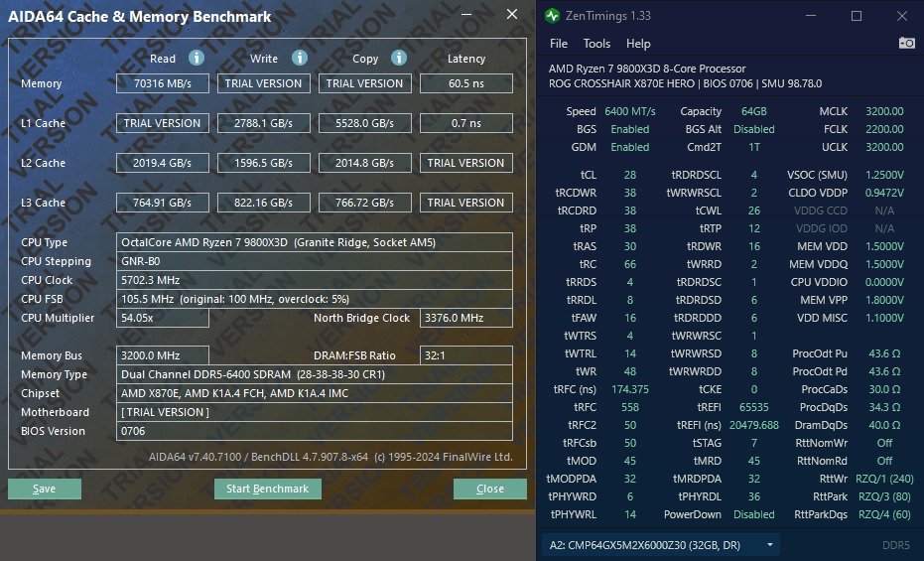Click the FCLK value 2200.00
Image resolution: width=924 pixels, height=561 pixels.
(x=884, y=129)
